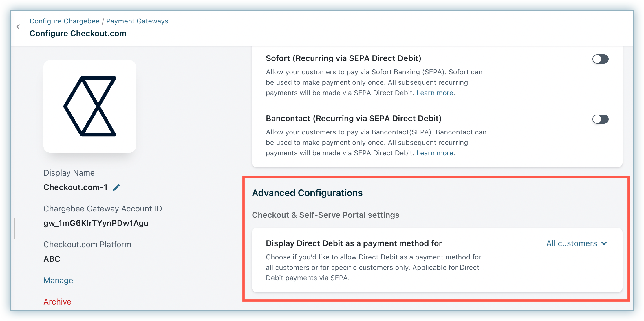This screenshot has width=644, height=321.
Task: Click Checkout & Self-Serve Portal settings heading
Action: [325, 215]
